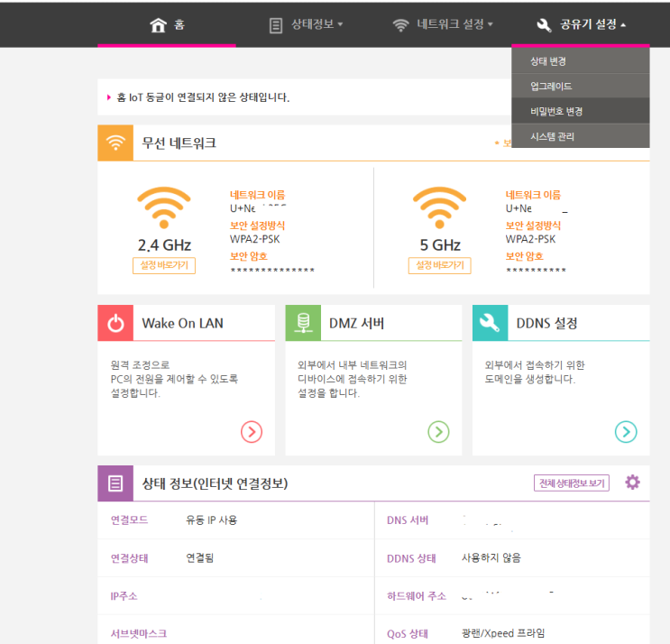This screenshot has height=644, width=670.
Task: Click the 홈 IoT 동글 notice text
Action: [203, 97]
